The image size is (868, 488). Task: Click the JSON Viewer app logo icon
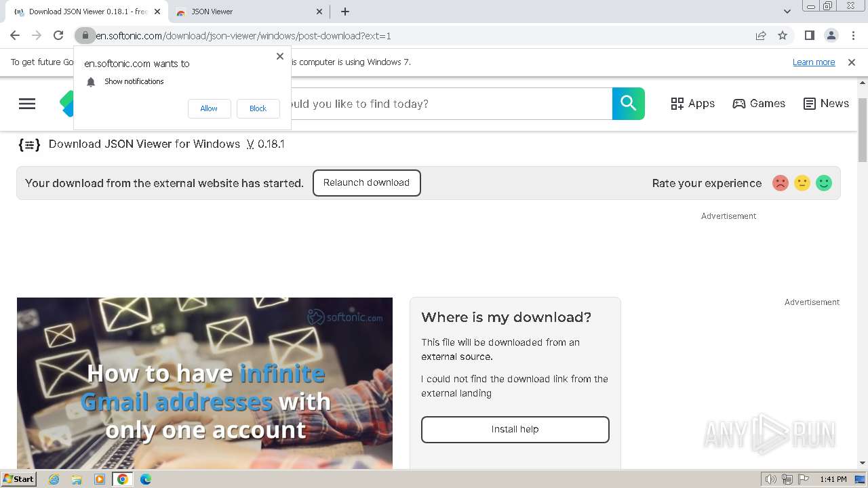[29, 144]
